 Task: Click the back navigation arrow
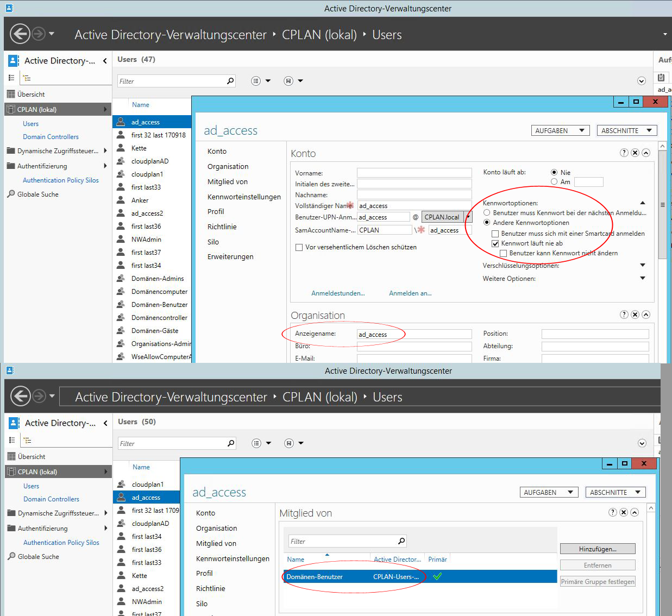tap(20, 34)
